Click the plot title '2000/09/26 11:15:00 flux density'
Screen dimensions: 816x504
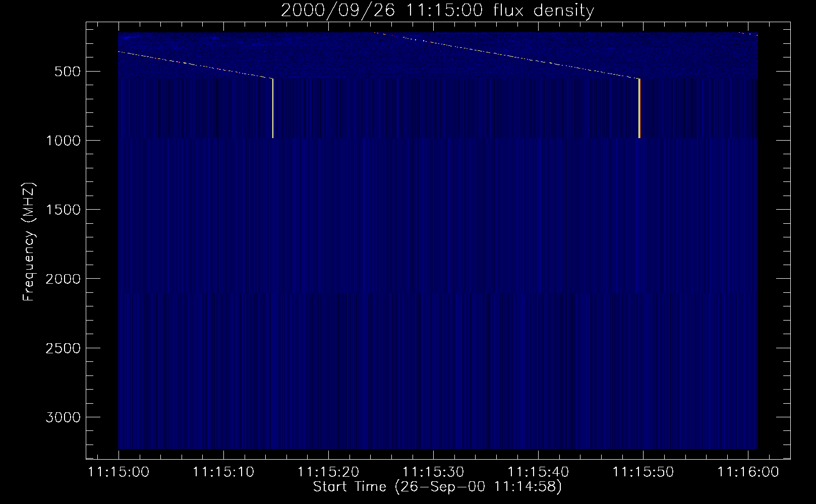pos(437,10)
